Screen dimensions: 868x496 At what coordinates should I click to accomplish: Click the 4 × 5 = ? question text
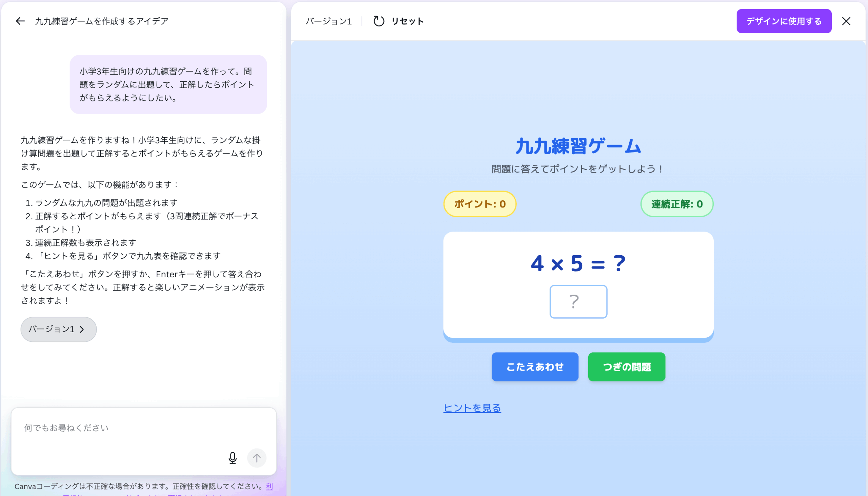pyautogui.click(x=578, y=263)
